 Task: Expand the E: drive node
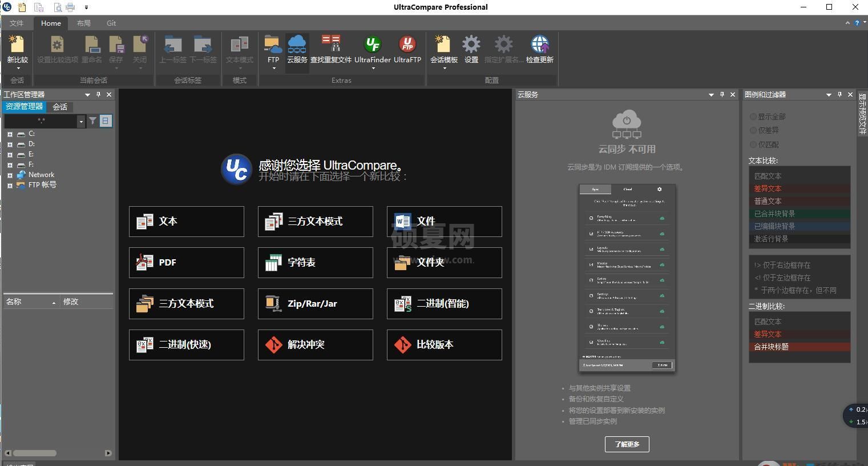click(x=10, y=155)
